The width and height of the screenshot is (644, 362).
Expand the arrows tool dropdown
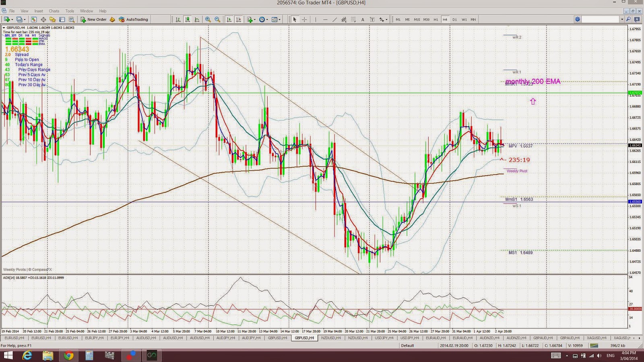click(x=386, y=19)
